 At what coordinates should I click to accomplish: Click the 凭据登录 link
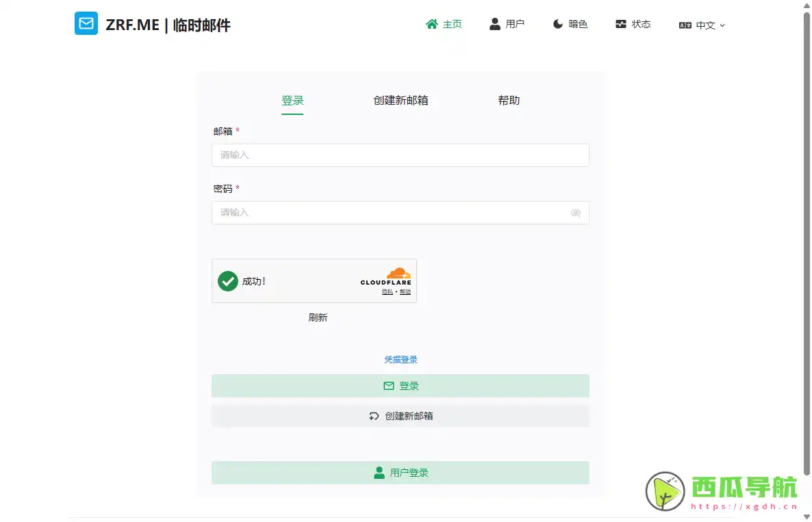coord(401,360)
